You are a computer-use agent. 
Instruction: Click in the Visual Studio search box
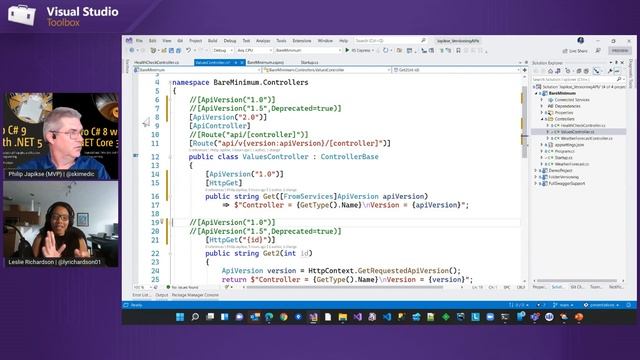click(391, 41)
